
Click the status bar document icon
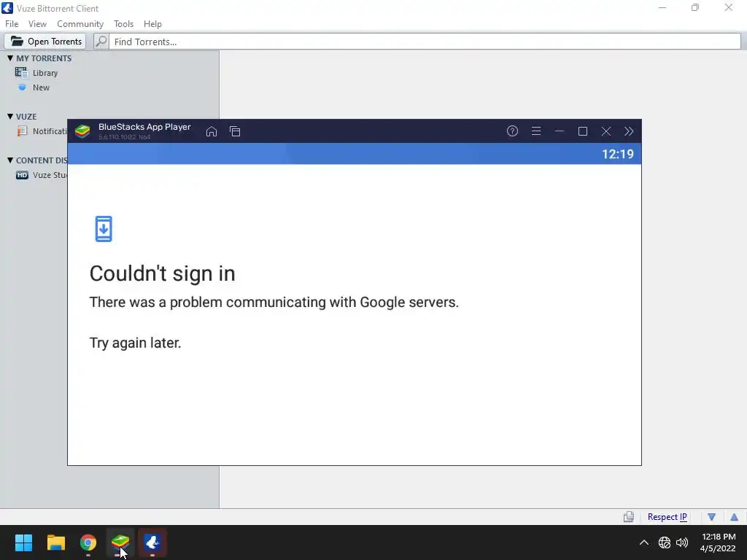[629, 517]
